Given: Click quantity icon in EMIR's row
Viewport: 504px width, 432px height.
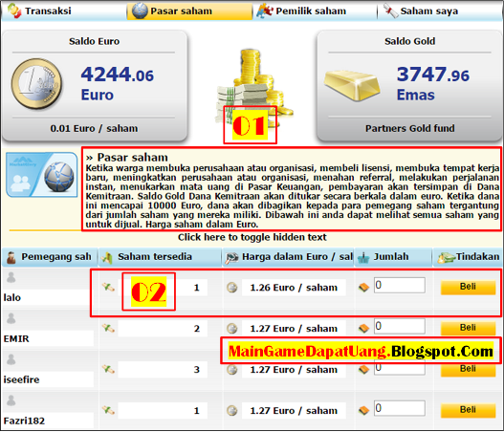Looking at the screenshot, I should point(363,328).
